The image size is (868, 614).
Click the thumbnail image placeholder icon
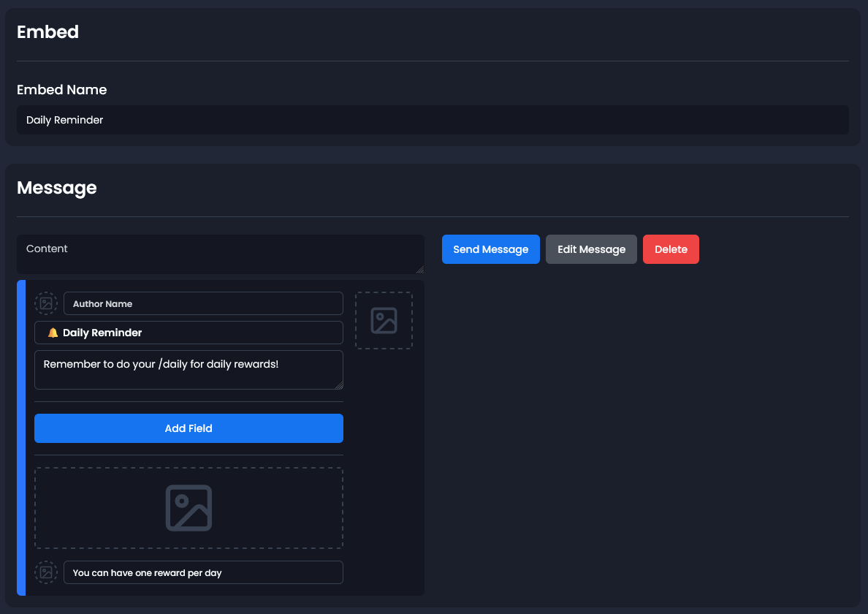(384, 320)
